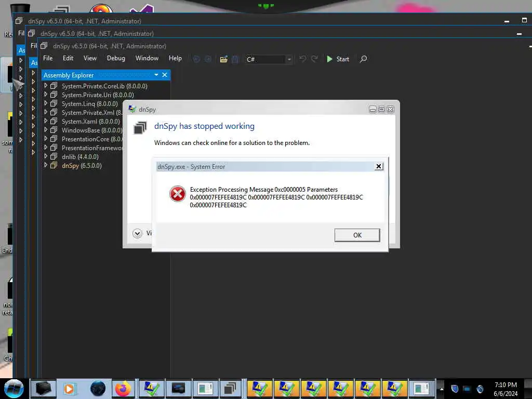Click the red error icon in System Error

(178, 194)
